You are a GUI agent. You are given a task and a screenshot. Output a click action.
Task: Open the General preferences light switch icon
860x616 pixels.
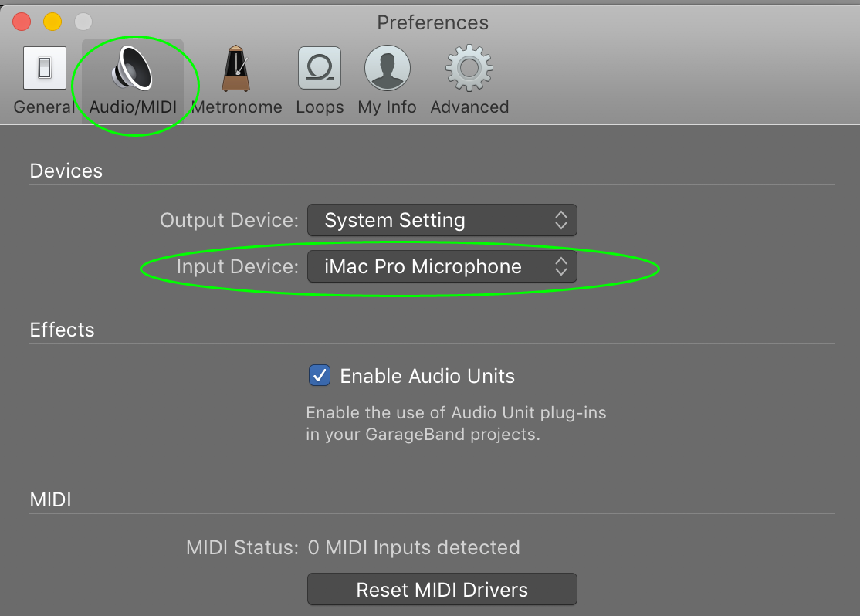click(x=44, y=68)
